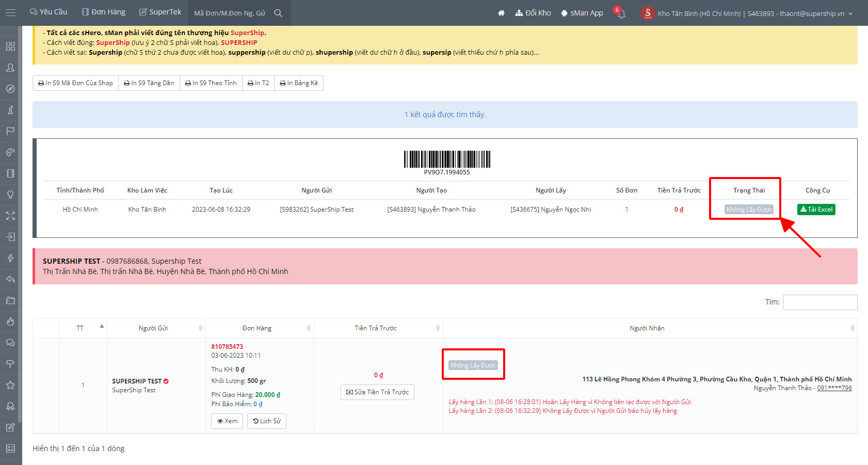The height and width of the screenshot is (465, 868).
Task: Open the wallet icon in sidebar
Action: click(x=10, y=300)
